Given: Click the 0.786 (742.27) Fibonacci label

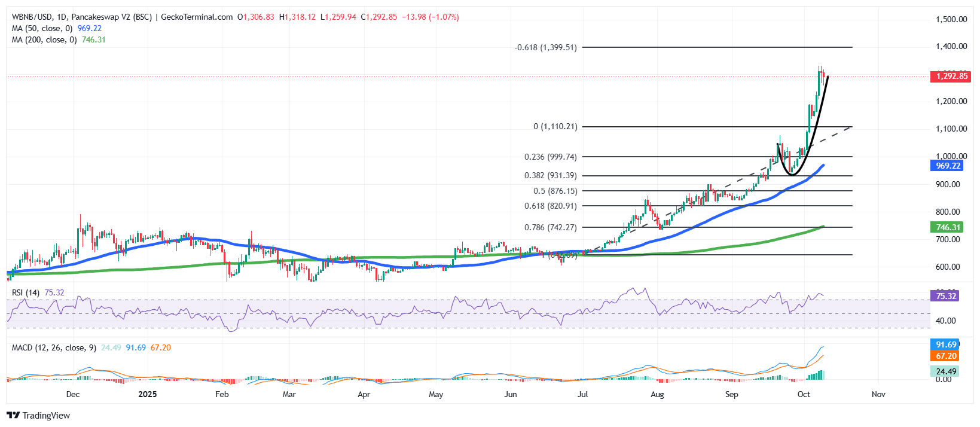Looking at the screenshot, I should tap(550, 228).
